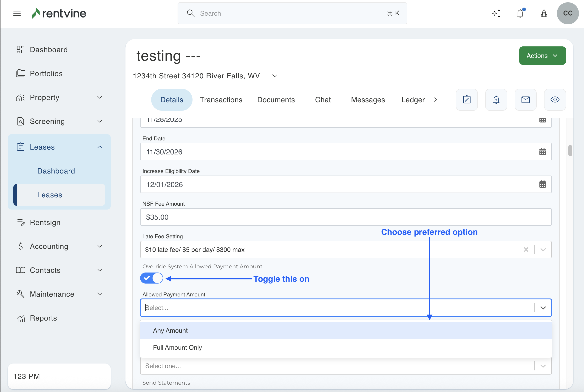Click the envelope email icon button
The height and width of the screenshot is (392, 584).
(x=525, y=100)
